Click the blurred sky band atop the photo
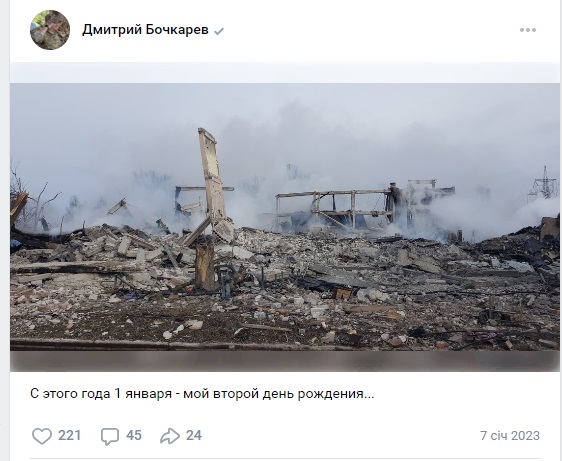The image size is (562, 461). 285,73
